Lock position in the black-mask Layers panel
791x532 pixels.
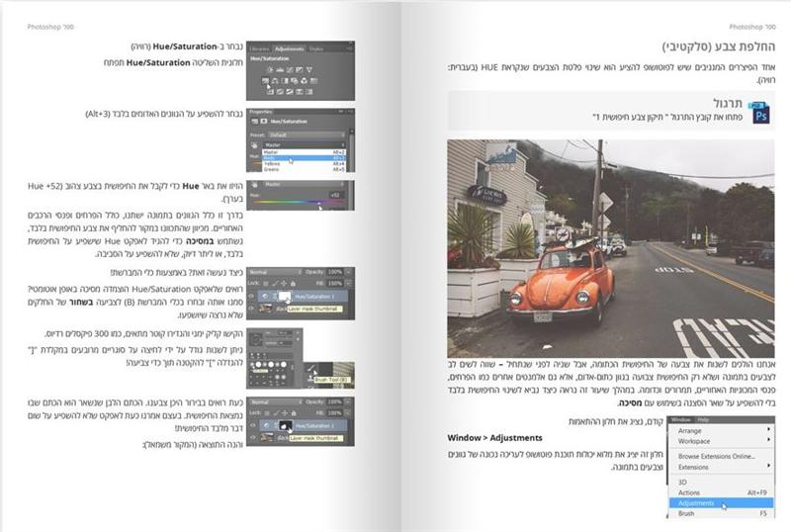click(x=285, y=413)
